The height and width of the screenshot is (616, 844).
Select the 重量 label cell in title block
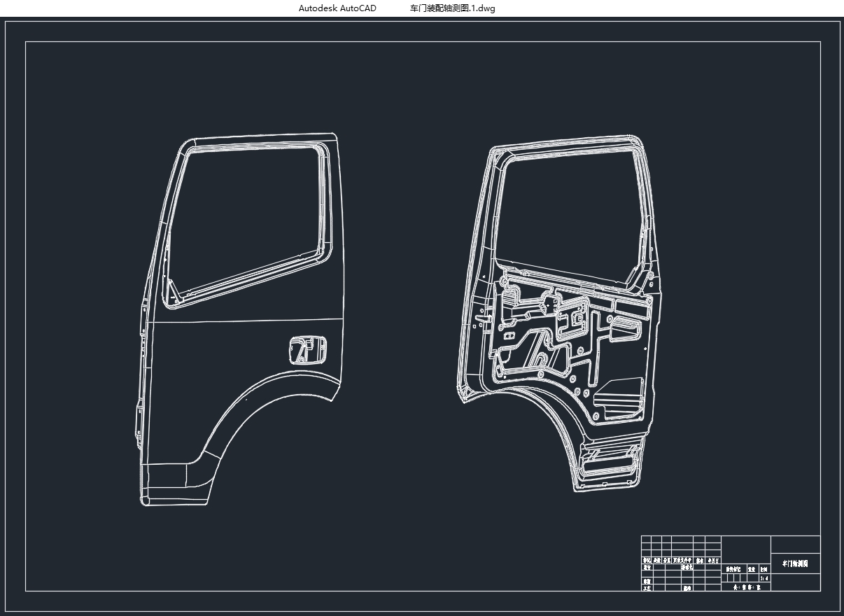(753, 570)
